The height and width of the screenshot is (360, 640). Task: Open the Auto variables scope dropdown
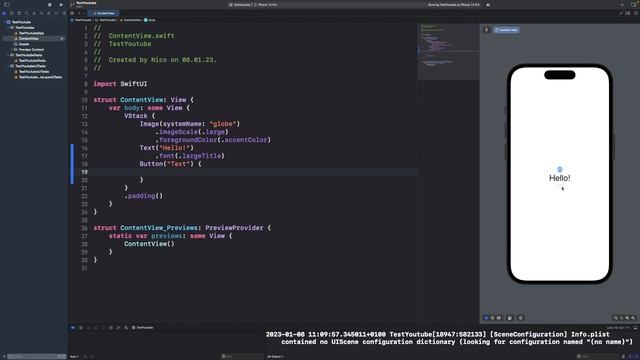point(75,356)
